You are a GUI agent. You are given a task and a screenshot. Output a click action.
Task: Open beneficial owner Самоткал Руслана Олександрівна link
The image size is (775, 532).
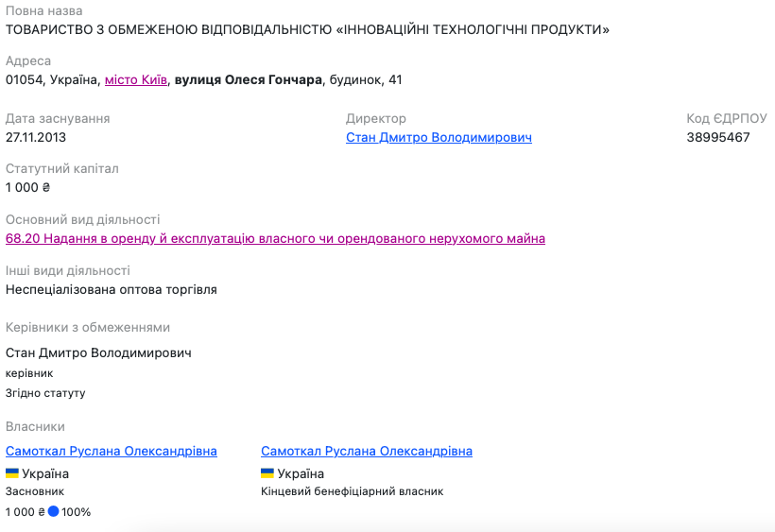367,451
